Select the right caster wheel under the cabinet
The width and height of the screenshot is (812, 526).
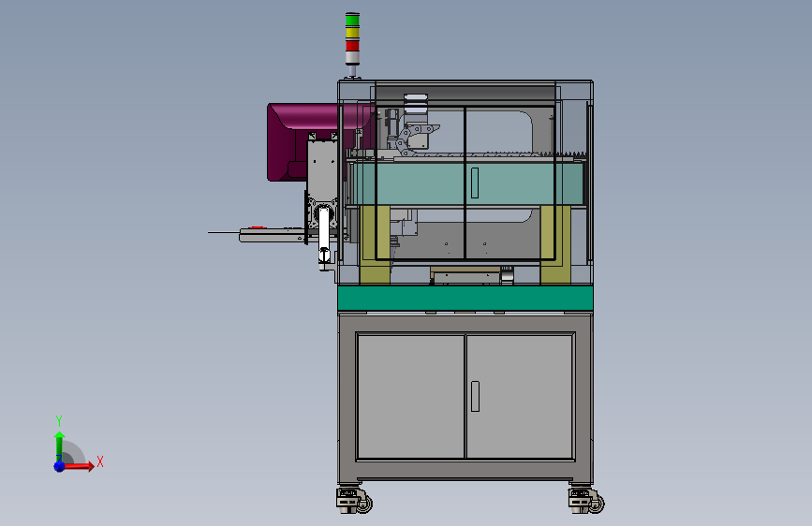586,501
